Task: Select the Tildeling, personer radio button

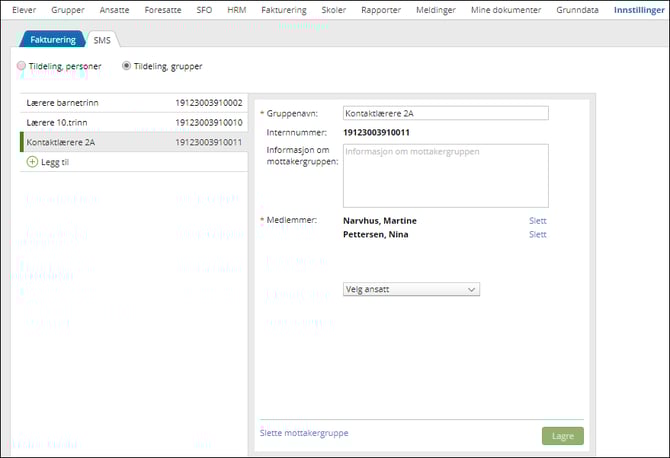Action: pyautogui.click(x=21, y=66)
